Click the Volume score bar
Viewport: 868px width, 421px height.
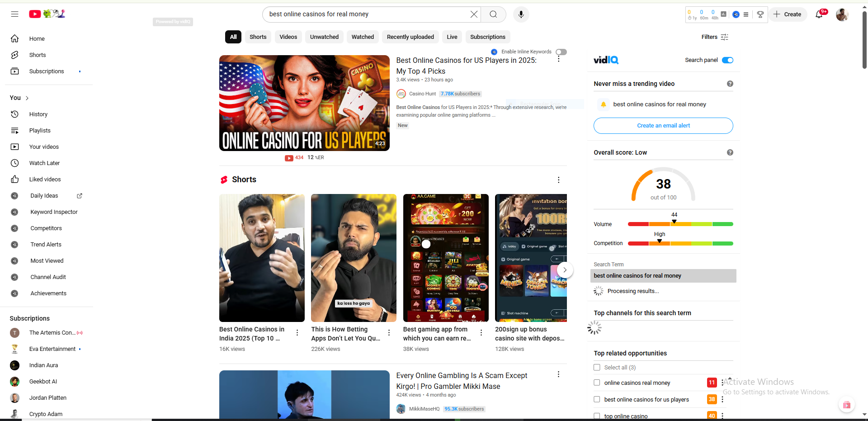click(x=680, y=224)
